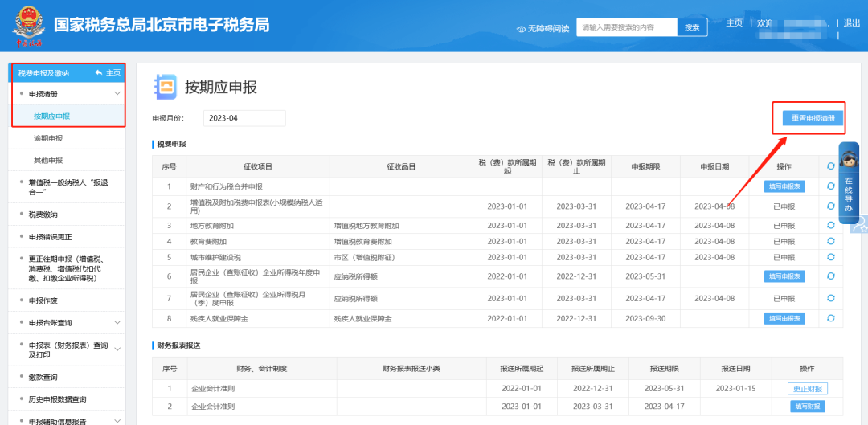Click the header search input field
Viewport: 868px width, 425px height.
(x=627, y=27)
